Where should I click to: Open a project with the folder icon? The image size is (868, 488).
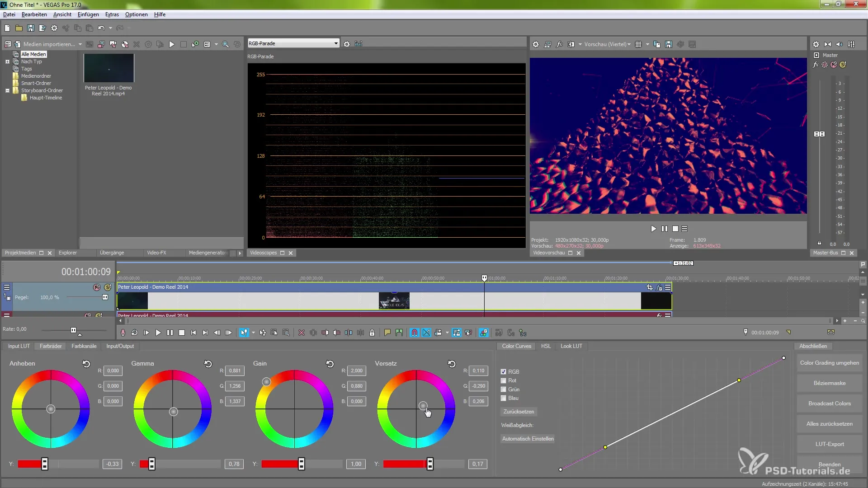pos(19,28)
